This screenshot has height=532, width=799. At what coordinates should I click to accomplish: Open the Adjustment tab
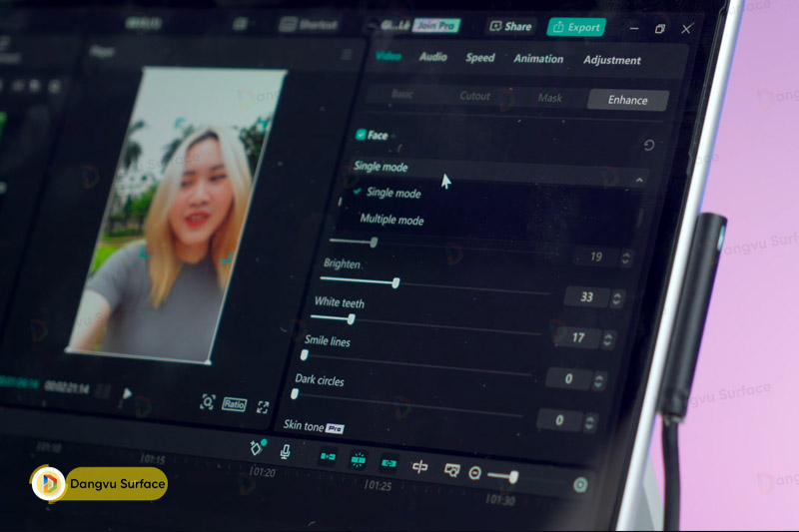[x=612, y=60]
